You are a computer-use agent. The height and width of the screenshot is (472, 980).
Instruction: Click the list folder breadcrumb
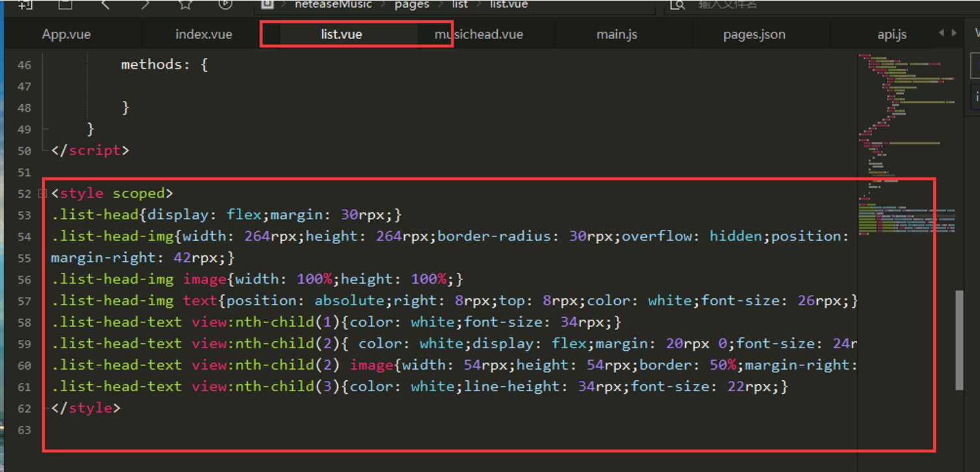(x=460, y=5)
